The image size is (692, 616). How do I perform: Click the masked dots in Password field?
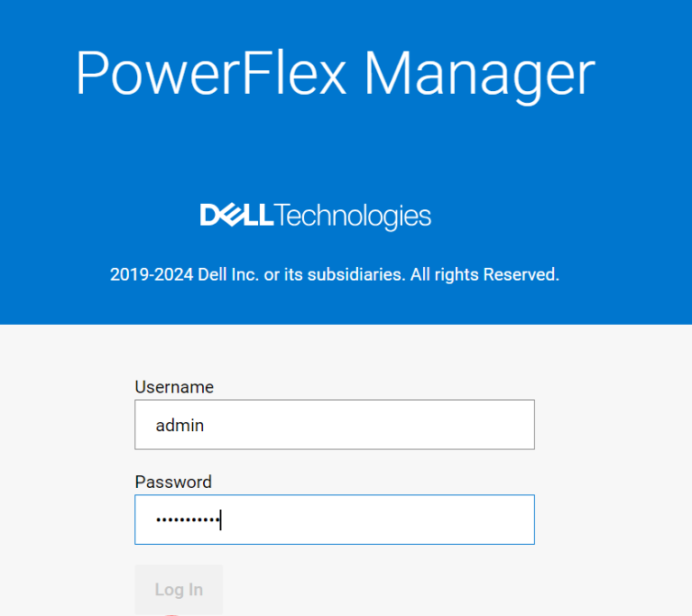pos(187,520)
